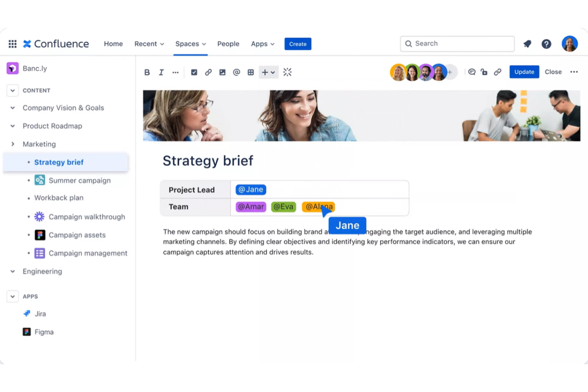This screenshot has height=392, width=588.
Task: Close the editor
Action: [553, 72]
